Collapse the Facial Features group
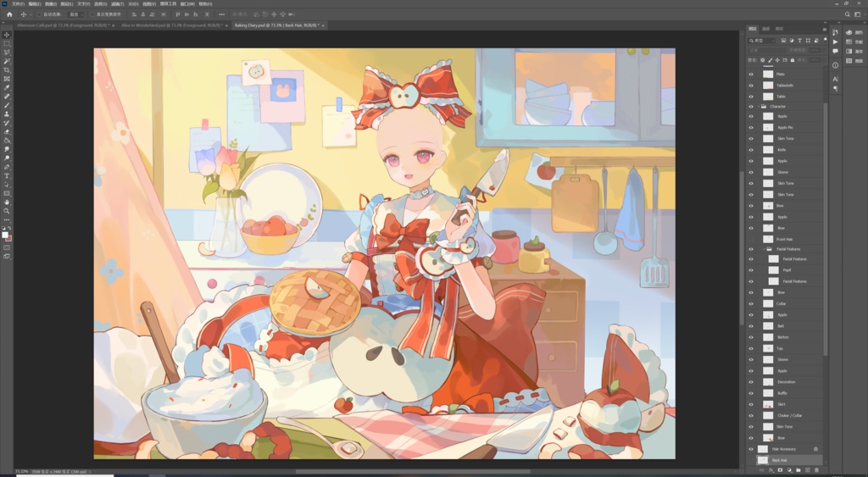 tap(764, 249)
